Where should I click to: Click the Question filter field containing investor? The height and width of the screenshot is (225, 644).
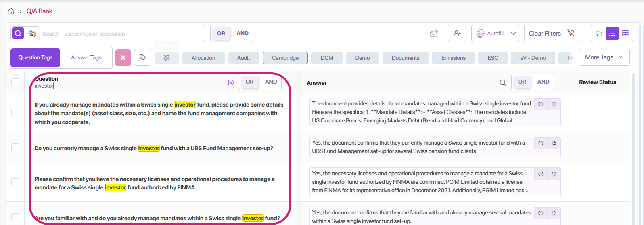pyautogui.click(x=129, y=86)
